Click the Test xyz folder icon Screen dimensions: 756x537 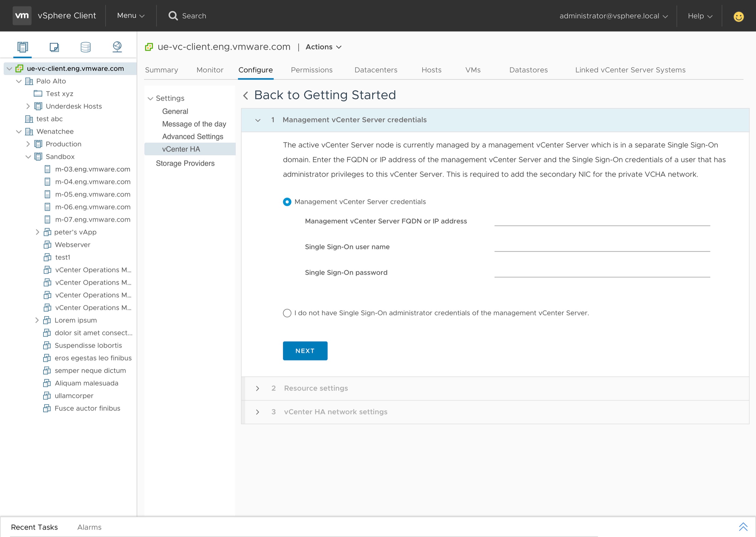(x=38, y=94)
